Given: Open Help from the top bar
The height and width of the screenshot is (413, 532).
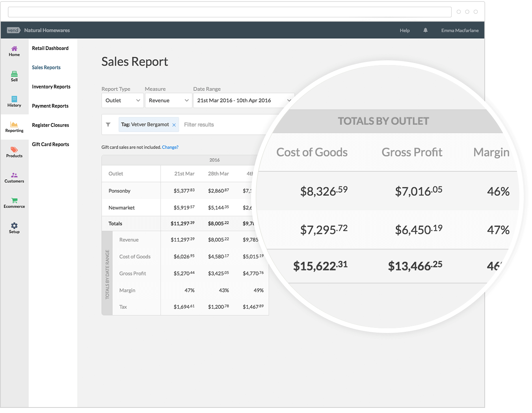Looking at the screenshot, I should coord(404,30).
